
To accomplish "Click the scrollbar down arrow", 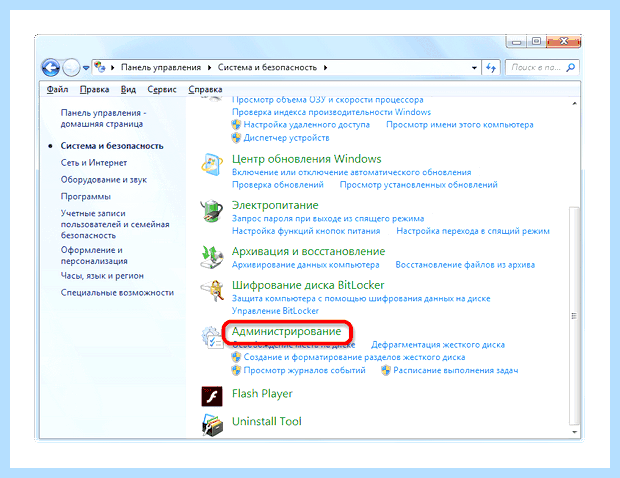I will tap(575, 432).
